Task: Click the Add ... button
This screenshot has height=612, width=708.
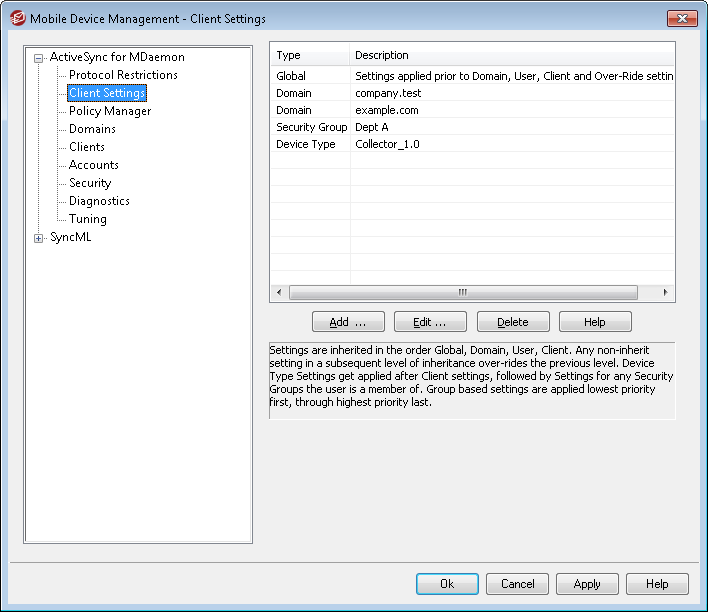Action: click(348, 322)
